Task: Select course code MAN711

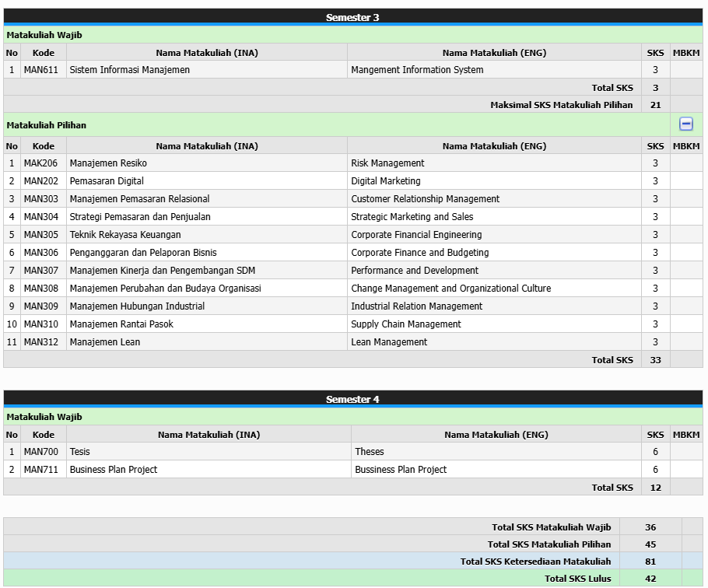Action: [x=41, y=470]
